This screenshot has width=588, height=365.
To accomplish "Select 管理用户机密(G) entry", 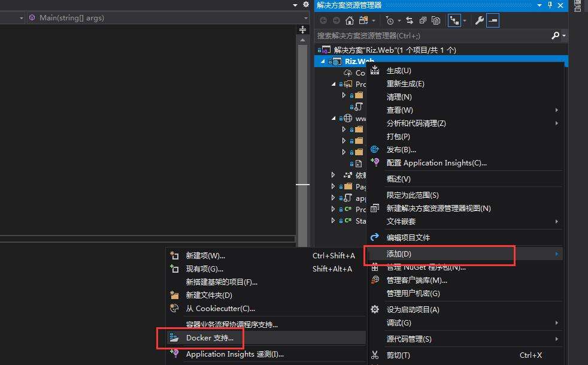I will coord(465,293).
